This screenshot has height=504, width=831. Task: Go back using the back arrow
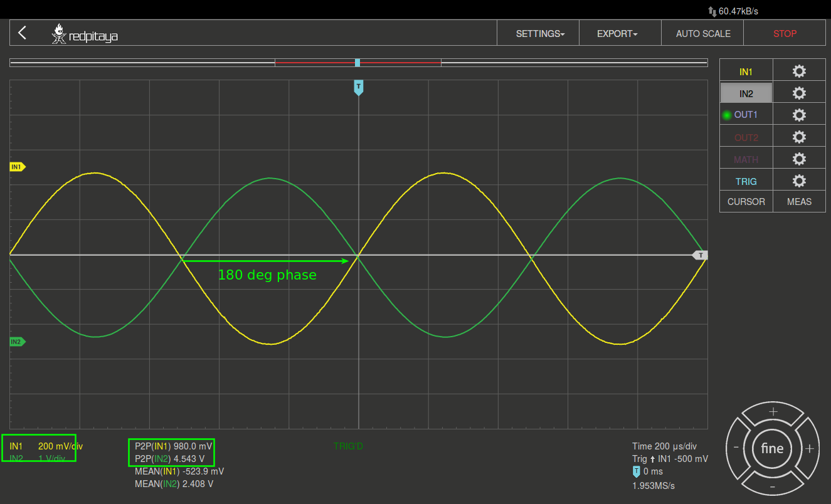point(23,33)
